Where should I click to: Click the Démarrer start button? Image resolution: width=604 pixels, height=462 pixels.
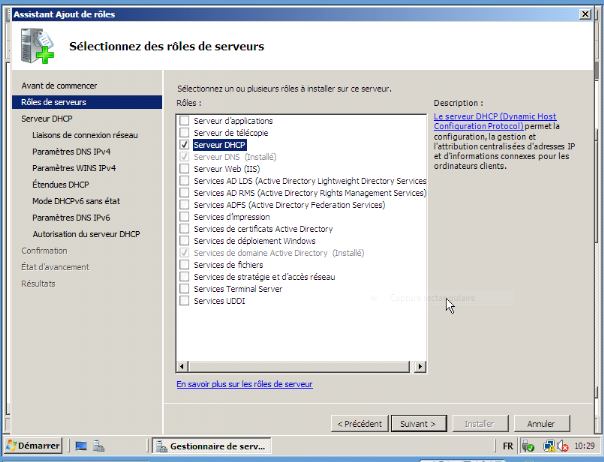(x=33, y=446)
